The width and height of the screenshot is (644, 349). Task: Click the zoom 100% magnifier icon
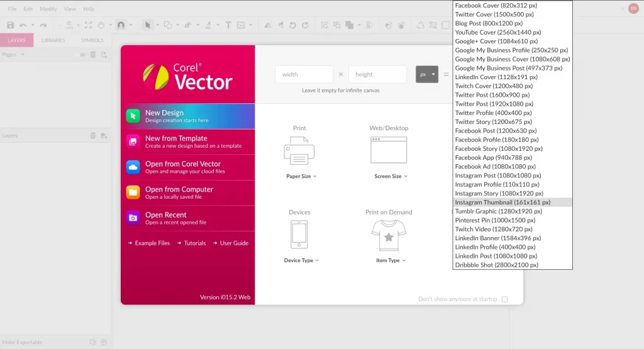pos(69,25)
